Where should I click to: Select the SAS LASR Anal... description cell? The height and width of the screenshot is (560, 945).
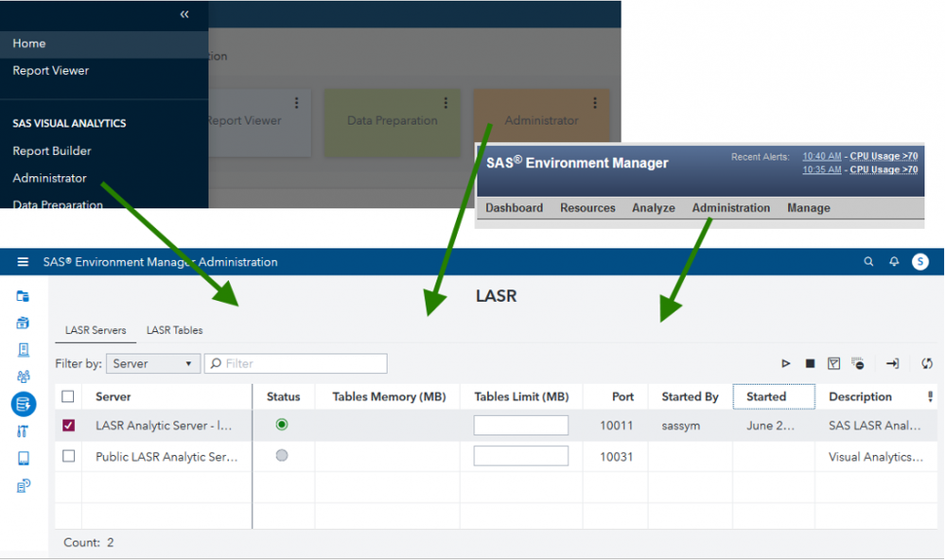pos(874,426)
